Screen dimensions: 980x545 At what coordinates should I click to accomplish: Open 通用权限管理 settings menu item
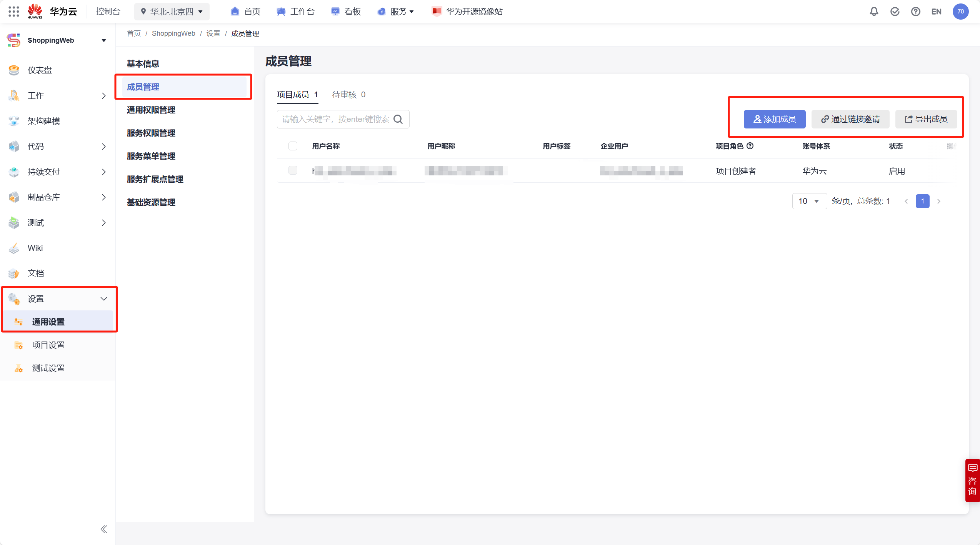(151, 110)
